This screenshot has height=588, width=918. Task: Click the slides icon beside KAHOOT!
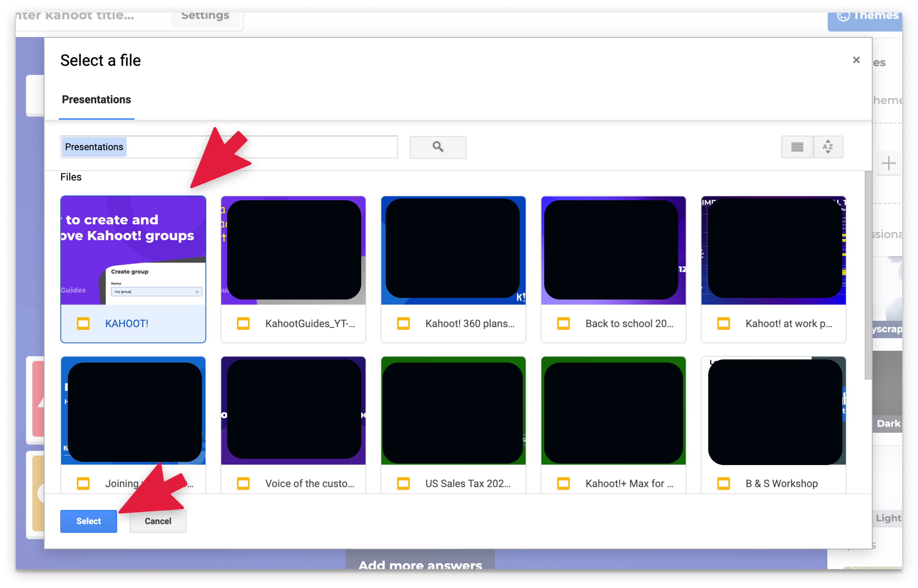tap(83, 323)
